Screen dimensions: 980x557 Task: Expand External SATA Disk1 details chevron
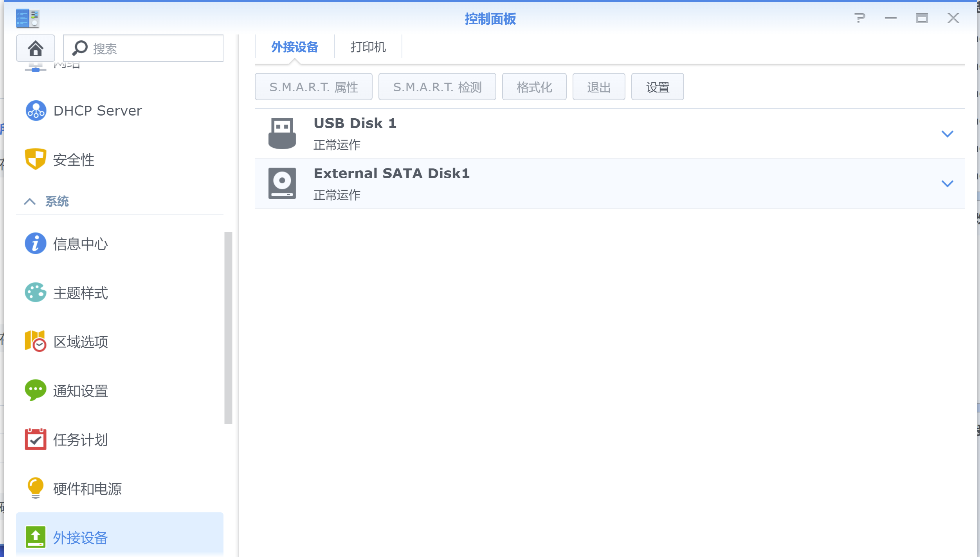click(947, 183)
